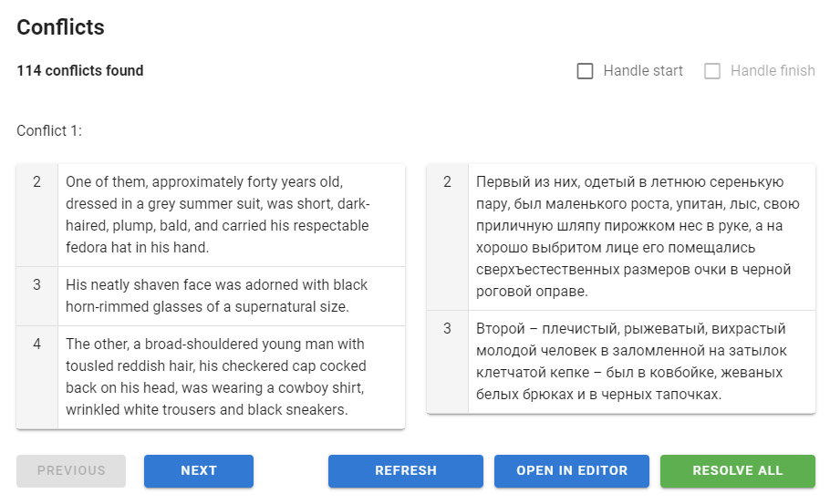Click the 'His neatly shaven face' sentence
The height and width of the screenshot is (504, 830).
(217, 296)
